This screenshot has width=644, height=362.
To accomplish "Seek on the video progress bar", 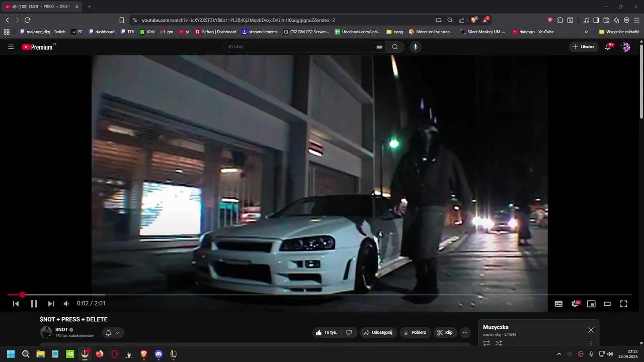I will click(319, 295).
